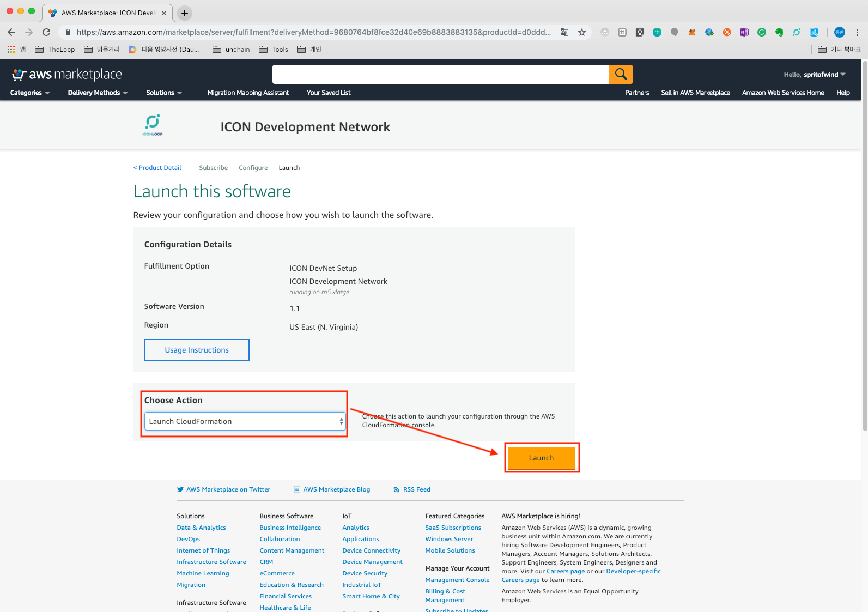868x612 pixels.
Task: Click the Data & Analytics footer link
Action: click(201, 528)
